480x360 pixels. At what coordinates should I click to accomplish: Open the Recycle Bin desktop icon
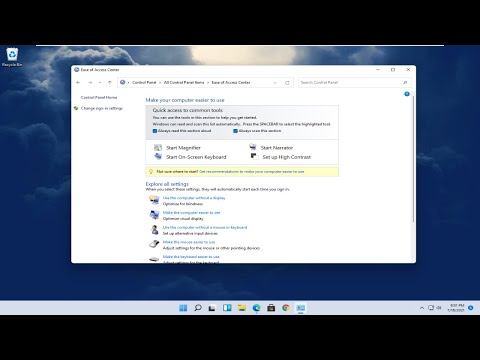(x=12, y=57)
